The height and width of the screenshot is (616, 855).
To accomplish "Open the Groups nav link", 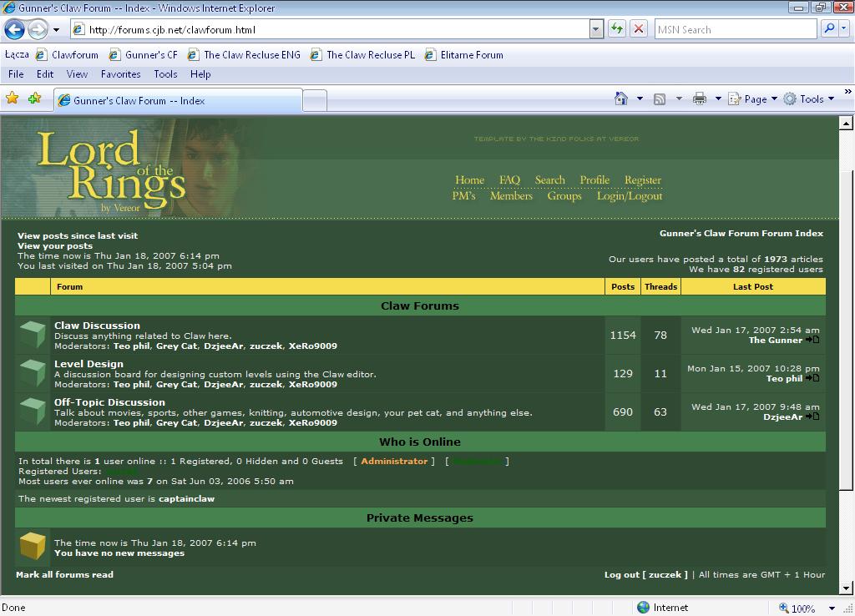I will [564, 196].
